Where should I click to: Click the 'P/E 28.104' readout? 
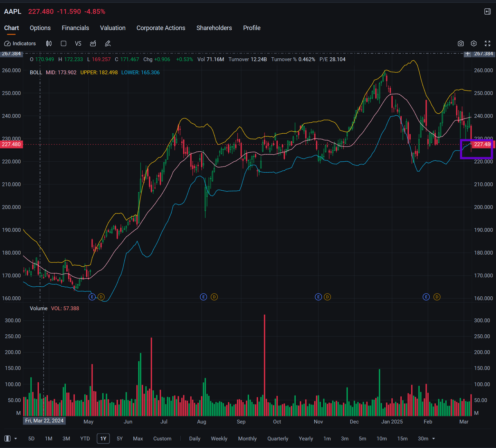[333, 59]
